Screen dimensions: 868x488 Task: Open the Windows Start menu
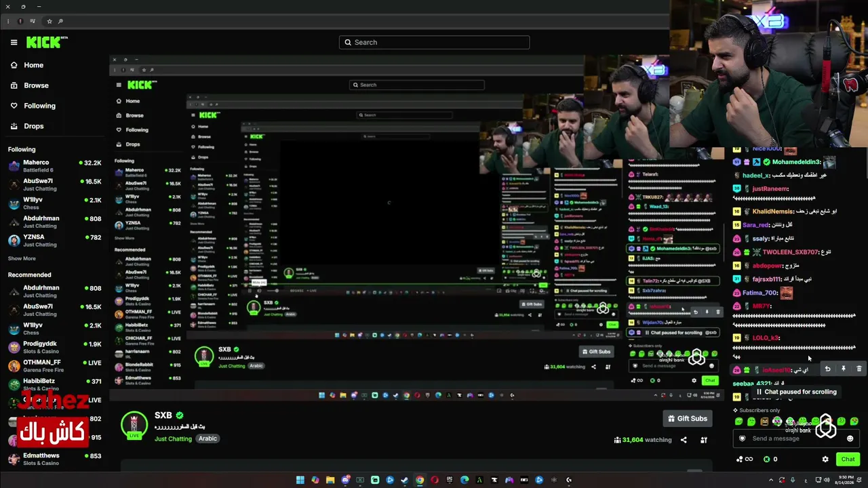(300, 480)
